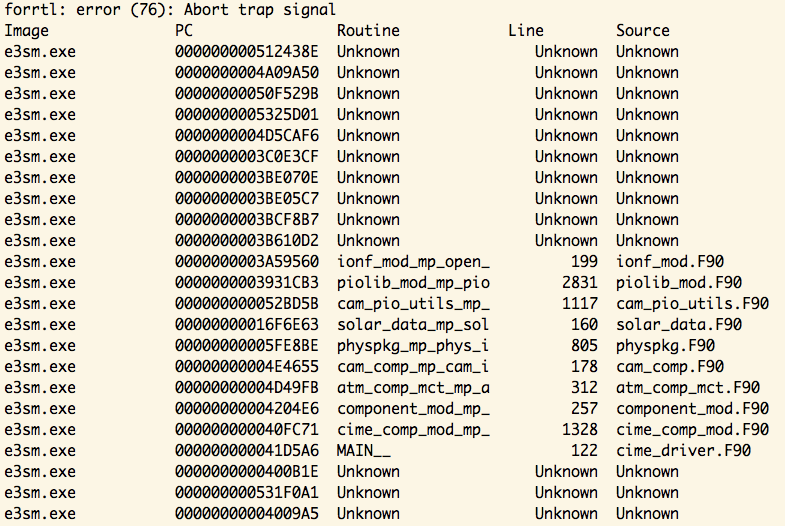This screenshot has height=526, width=785.
Task: Click the PC address 000000000512438E
Action: pos(246,52)
